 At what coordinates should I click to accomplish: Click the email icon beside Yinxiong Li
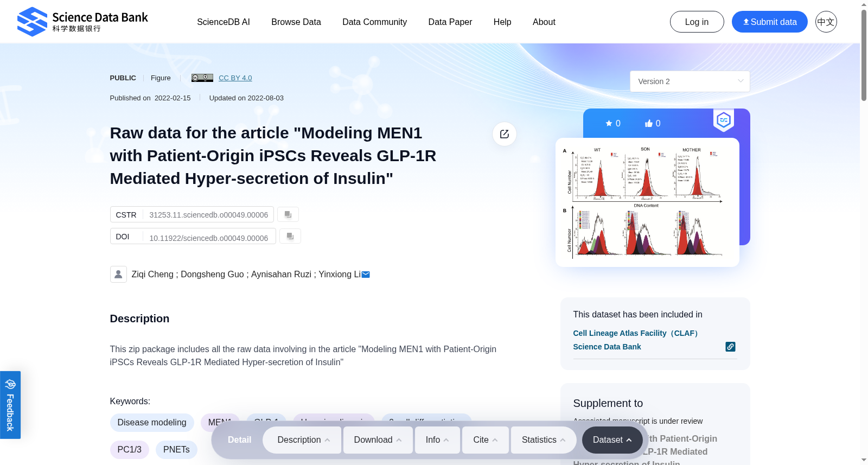(x=366, y=275)
